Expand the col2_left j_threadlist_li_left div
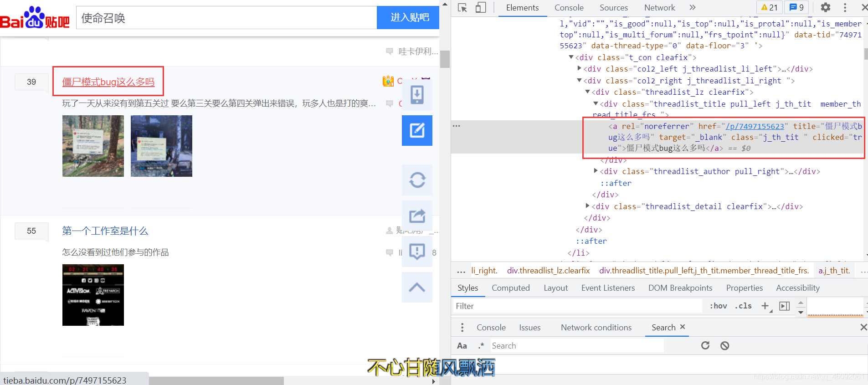868x385 pixels. (579, 69)
